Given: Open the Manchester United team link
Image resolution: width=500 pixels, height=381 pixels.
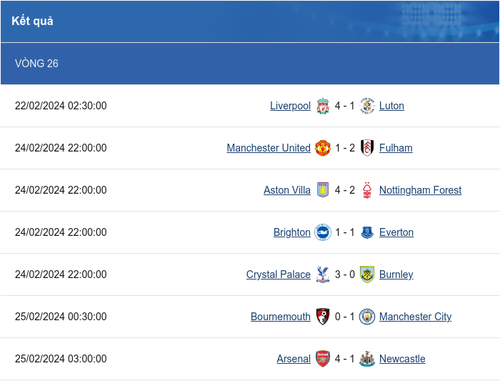Looking at the screenshot, I should tap(269, 148).
